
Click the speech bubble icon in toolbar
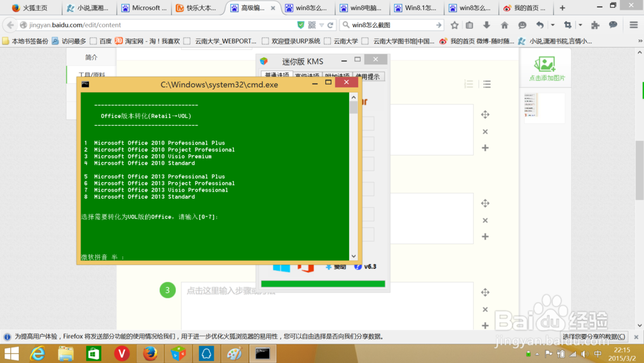coord(613,25)
